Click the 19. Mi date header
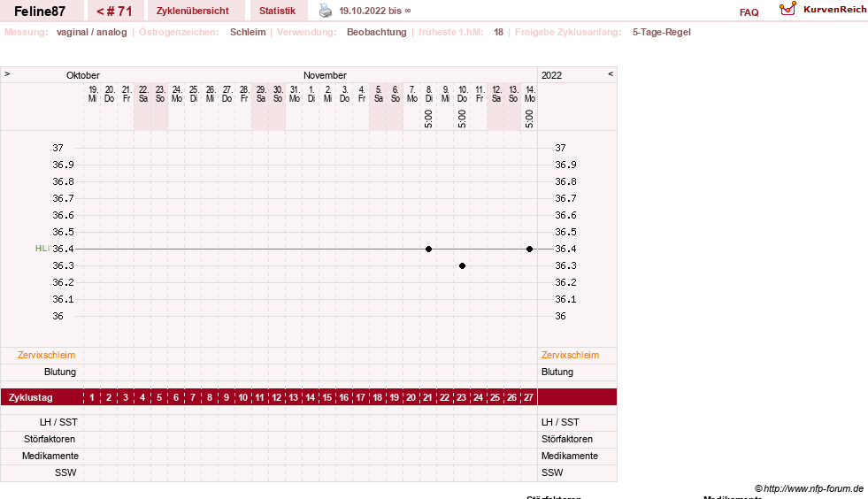The height and width of the screenshot is (499, 868). coord(93,94)
